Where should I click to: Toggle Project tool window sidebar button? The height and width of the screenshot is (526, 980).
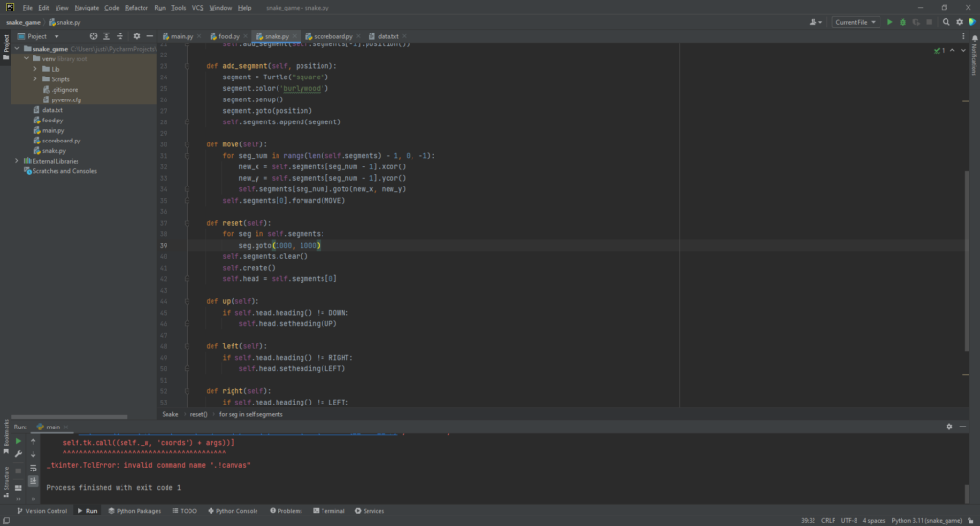(x=6, y=48)
